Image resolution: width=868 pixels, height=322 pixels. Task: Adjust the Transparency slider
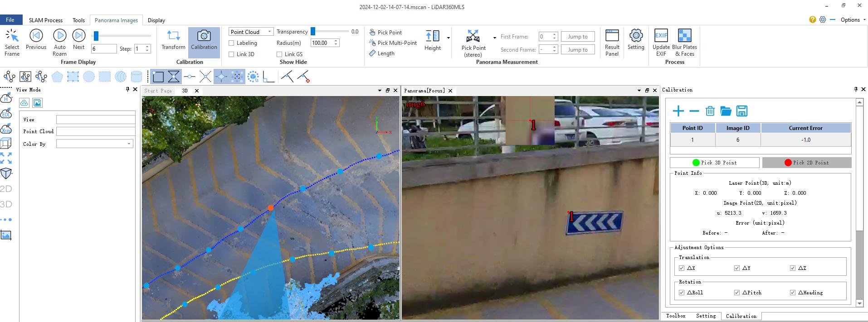(313, 32)
